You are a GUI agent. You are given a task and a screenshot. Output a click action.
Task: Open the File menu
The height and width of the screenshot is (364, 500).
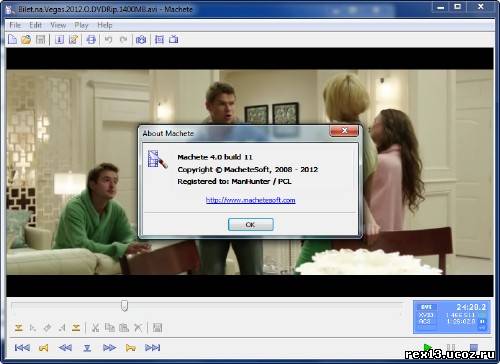(15, 25)
